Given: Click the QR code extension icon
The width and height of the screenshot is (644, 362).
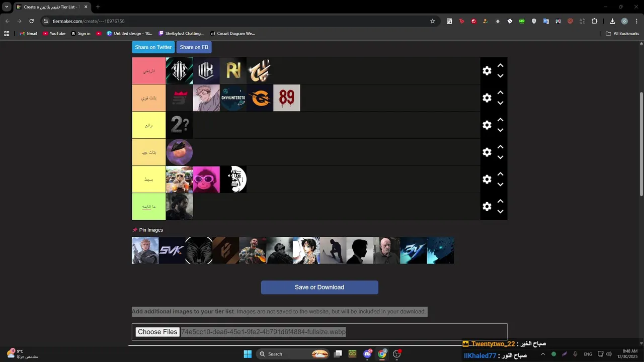Looking at the screenshot, I should pyautogui.click(x=449, y=21).
